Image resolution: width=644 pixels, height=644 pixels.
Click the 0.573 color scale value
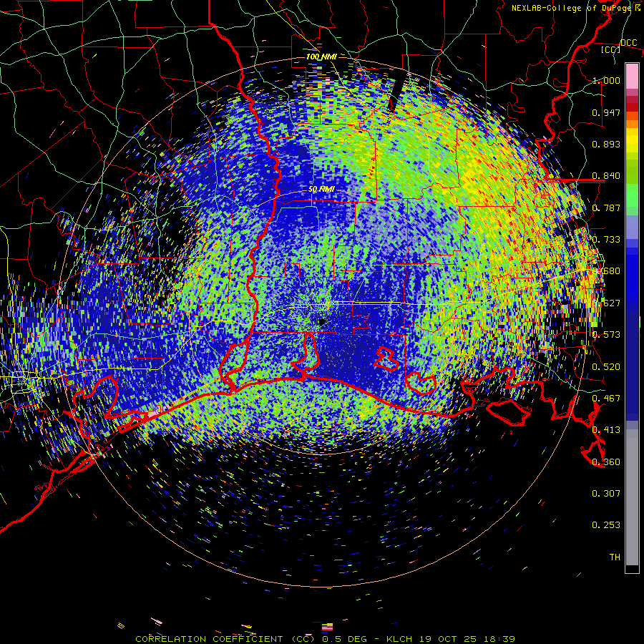[x=606, y=335]
